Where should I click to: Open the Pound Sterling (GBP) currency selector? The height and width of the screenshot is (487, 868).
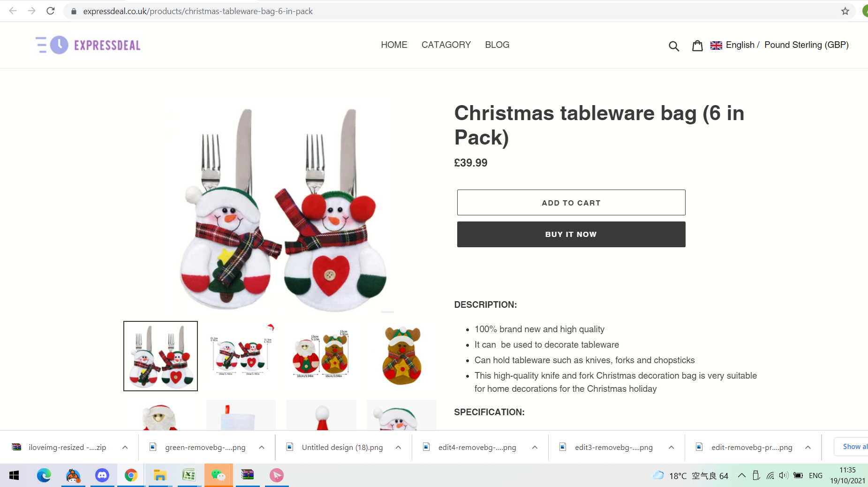807,45
